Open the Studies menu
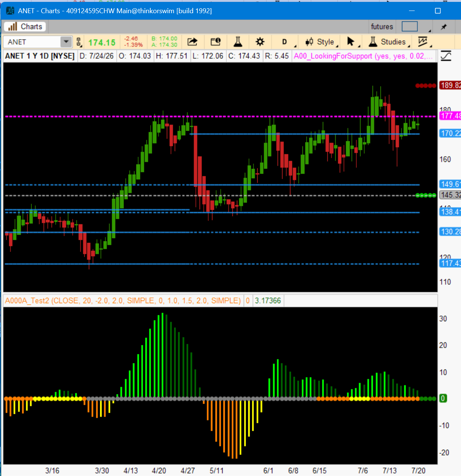The image size is (461, 476). (x=389, y=42)
